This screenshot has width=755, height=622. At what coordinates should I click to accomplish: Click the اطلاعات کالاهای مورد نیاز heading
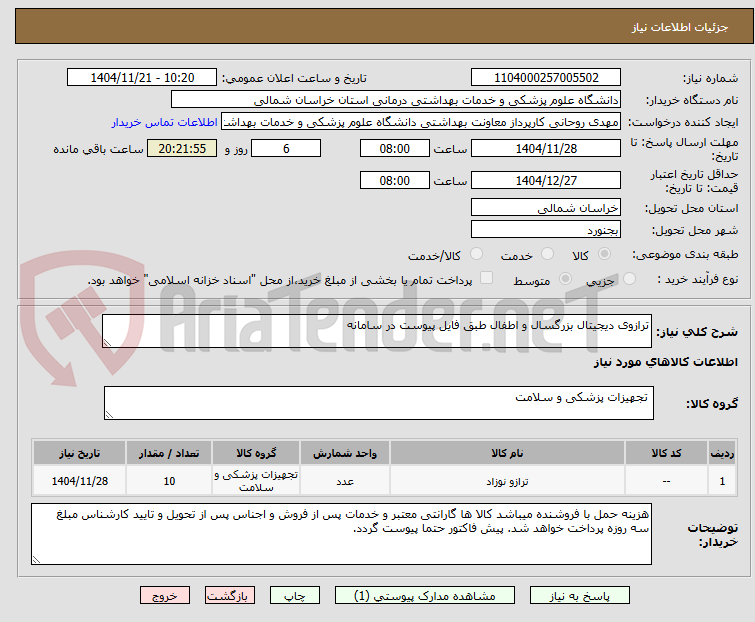(665, 362)
